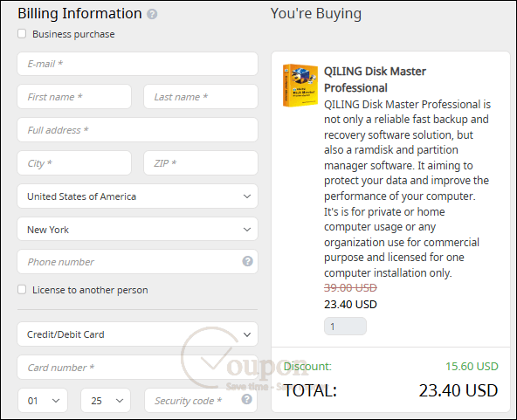Click the Security code field
The width and height of the screenshot is (517, 420).
point(201,401)
